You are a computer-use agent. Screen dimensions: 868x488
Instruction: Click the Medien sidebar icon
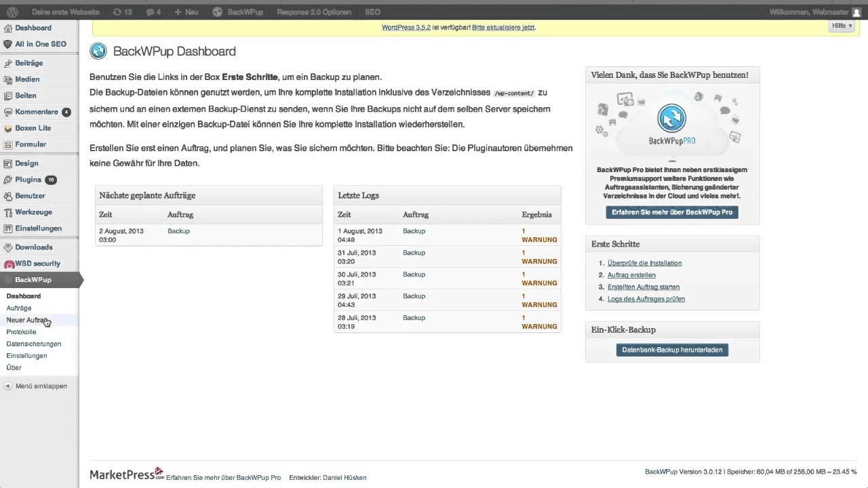[8, 79]
